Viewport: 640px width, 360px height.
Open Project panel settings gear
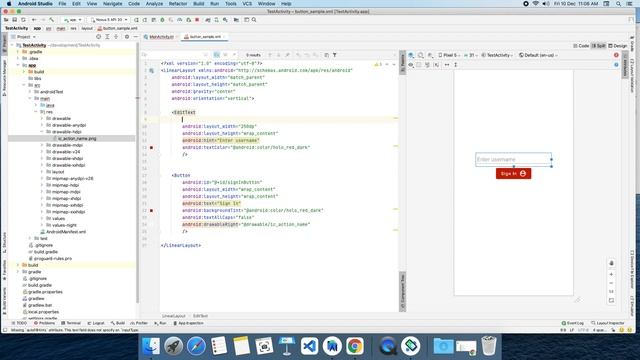(127, 37)
